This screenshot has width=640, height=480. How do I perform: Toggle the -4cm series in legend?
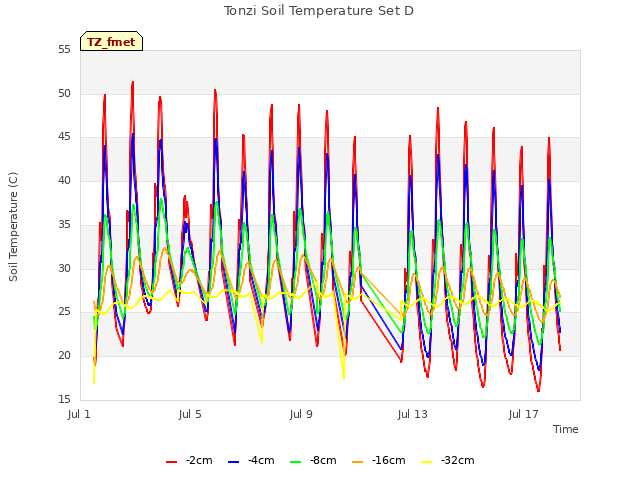tap(251, 461)
